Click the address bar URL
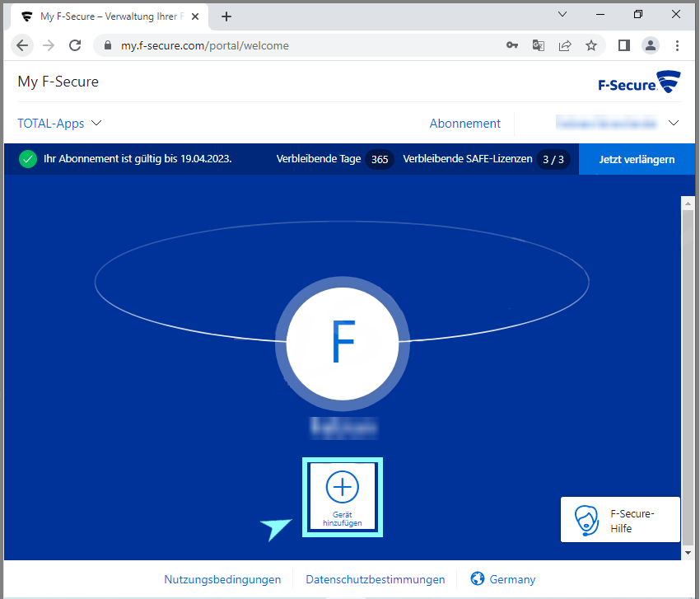Viewport: 700px width, 599px height. (205, 45)
